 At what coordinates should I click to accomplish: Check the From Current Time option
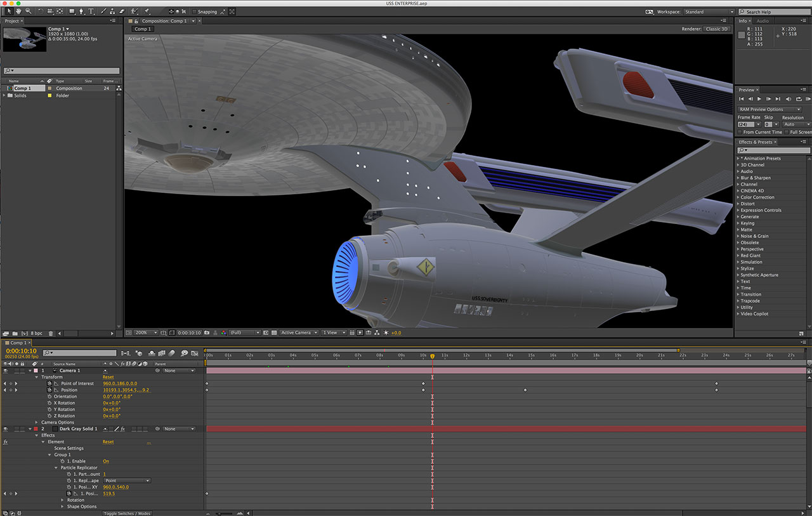coord(740,132)
